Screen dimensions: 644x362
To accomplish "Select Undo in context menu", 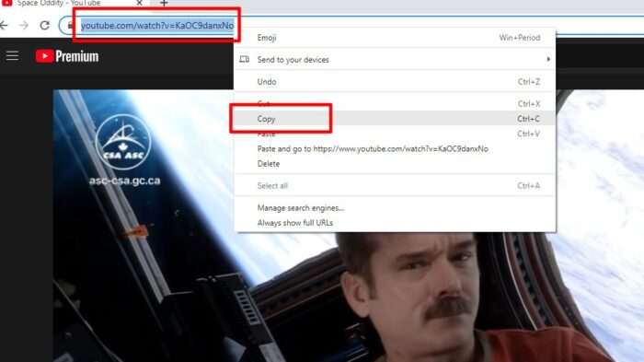I will (395, 82).
